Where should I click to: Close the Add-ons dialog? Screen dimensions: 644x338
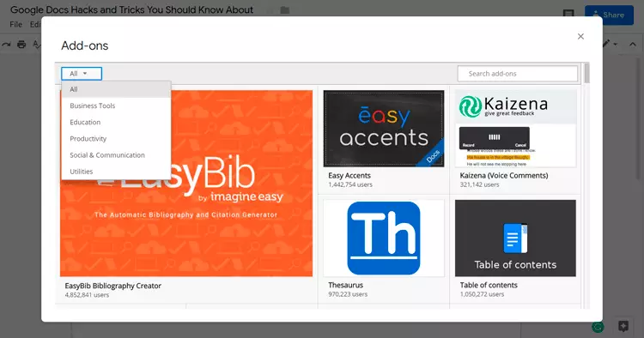click(580, 37)
